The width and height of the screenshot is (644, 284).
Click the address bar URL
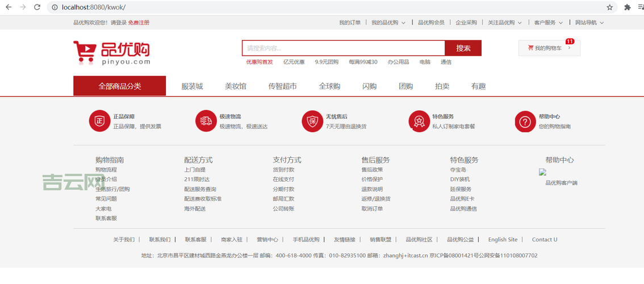point(94,7)
